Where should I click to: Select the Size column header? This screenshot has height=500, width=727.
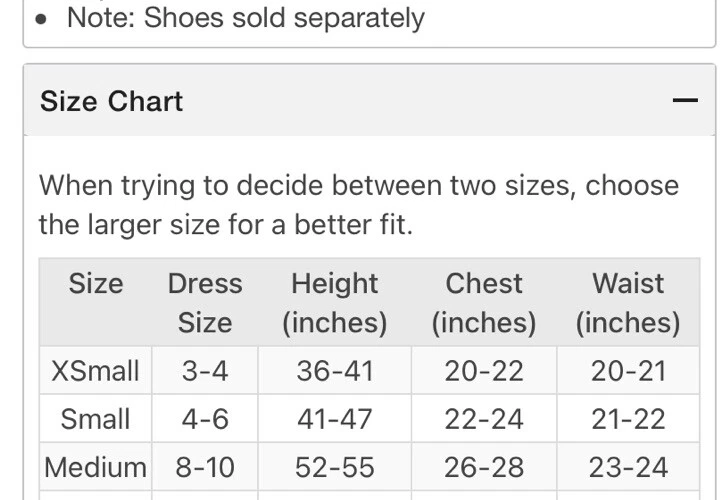click(x=95, y=284)
